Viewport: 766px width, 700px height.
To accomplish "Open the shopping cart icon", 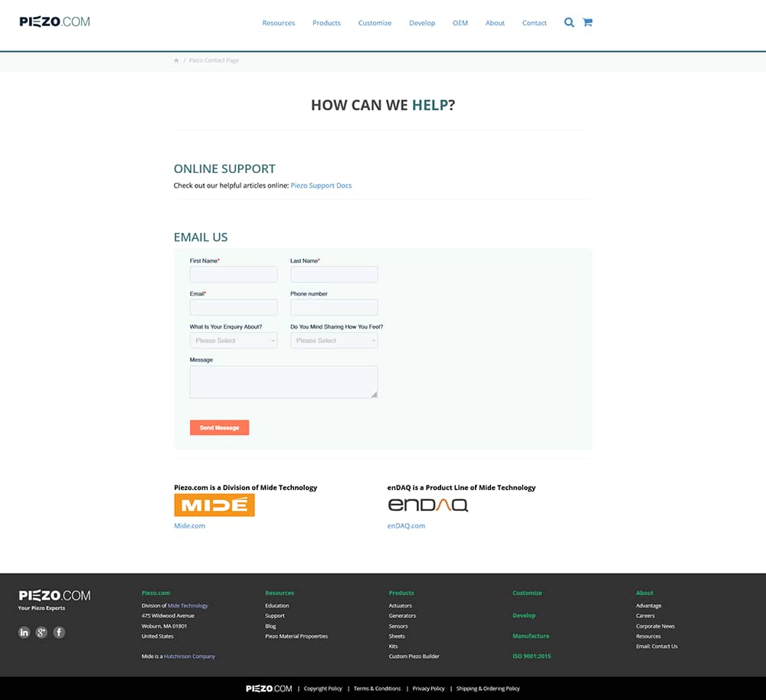I will pyautogui.click(x=588, y=22).
